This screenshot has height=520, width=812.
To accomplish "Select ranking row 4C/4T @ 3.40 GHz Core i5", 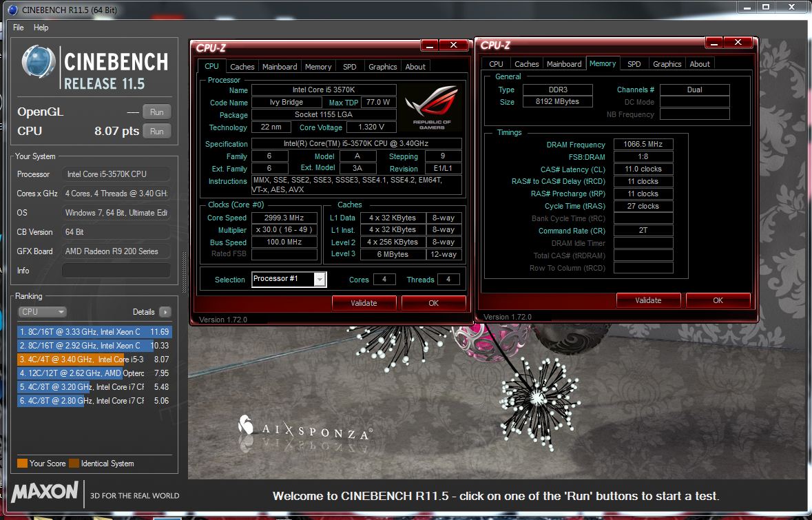I will [x=94, y=359].
